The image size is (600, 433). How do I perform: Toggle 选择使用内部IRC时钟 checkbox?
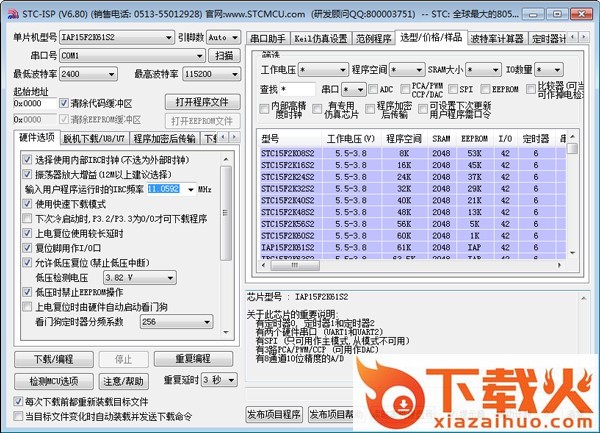pyautogui.click(x=27, y=160)
